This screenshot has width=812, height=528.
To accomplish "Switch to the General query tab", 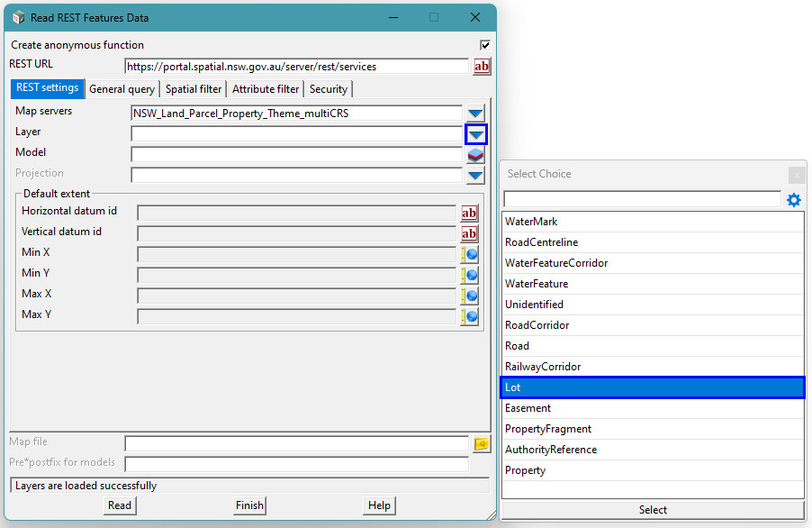I will [122, 89].
